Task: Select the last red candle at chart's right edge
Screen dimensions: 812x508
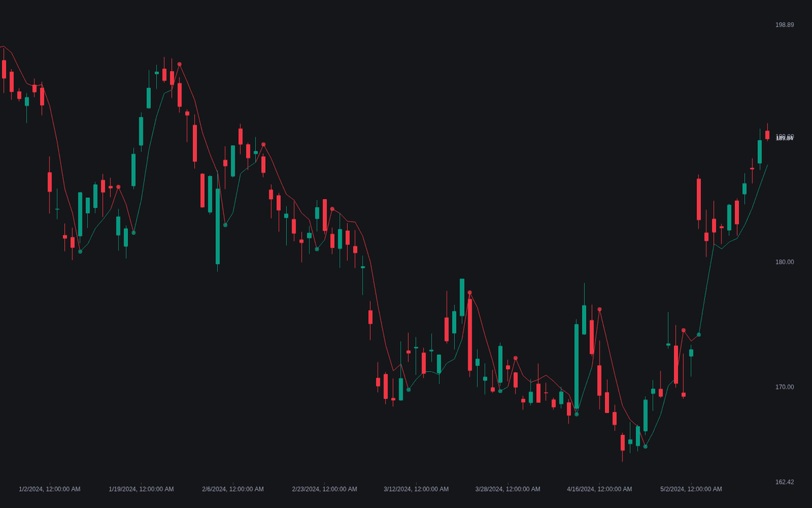Action: 767,134
